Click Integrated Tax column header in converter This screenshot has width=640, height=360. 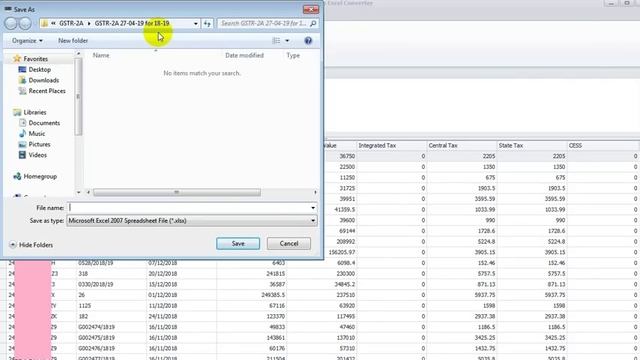click(391, 145)
